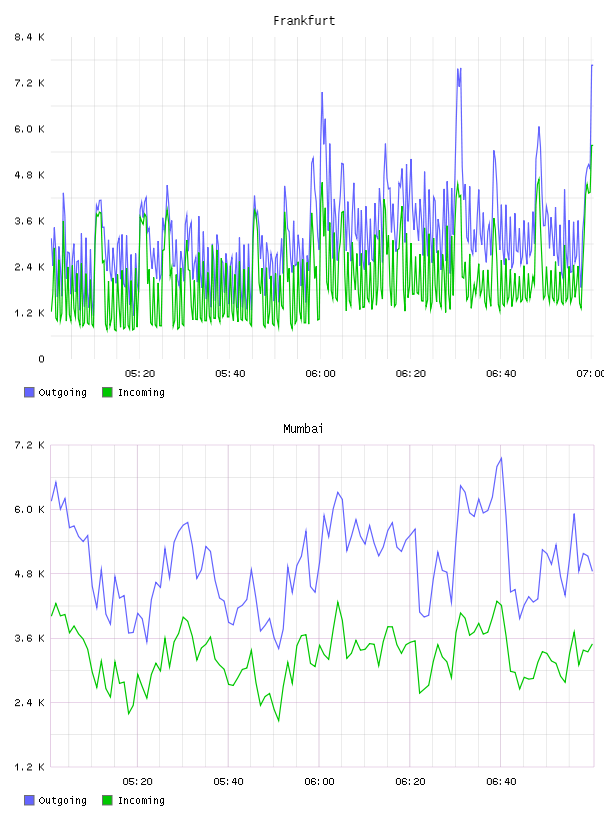Click the 06:40 time label under Frankfurt chart
The image size is (608, 816).
(501, 374)
